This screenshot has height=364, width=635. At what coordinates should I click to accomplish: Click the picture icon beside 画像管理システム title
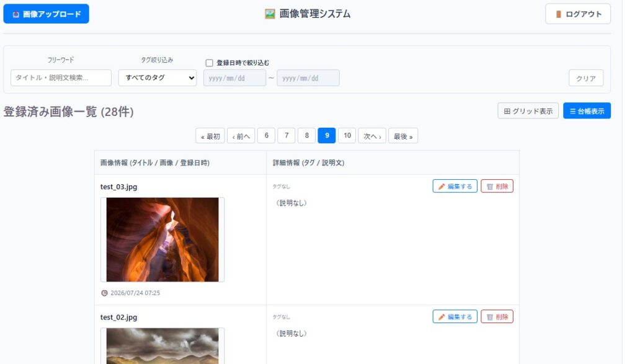click(270, 14)
